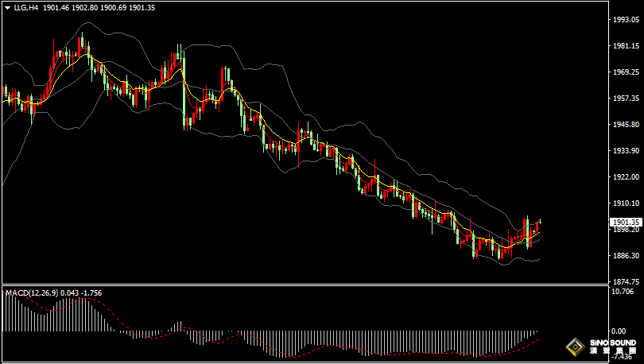Select the tallest candle at chart peak
The height and width of the screenshot is (364, 644).
(80, 45)
